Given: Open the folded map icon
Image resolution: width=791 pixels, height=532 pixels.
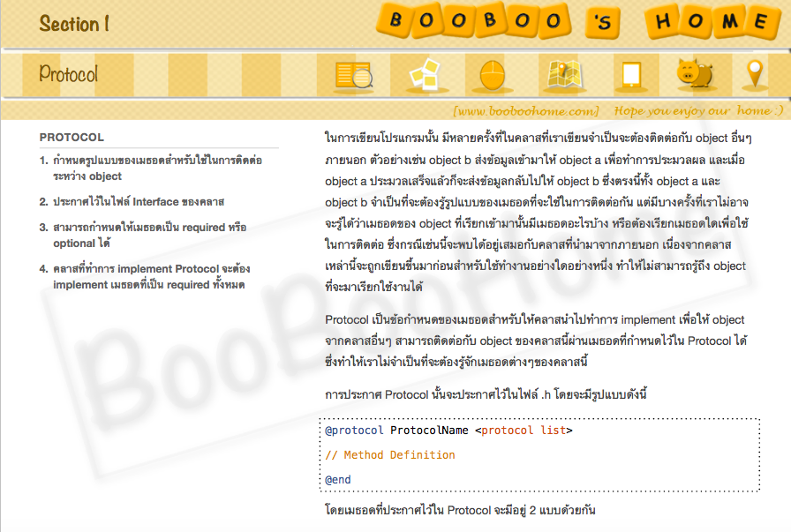Looking at the screenshot, I should tap(564, 75).
